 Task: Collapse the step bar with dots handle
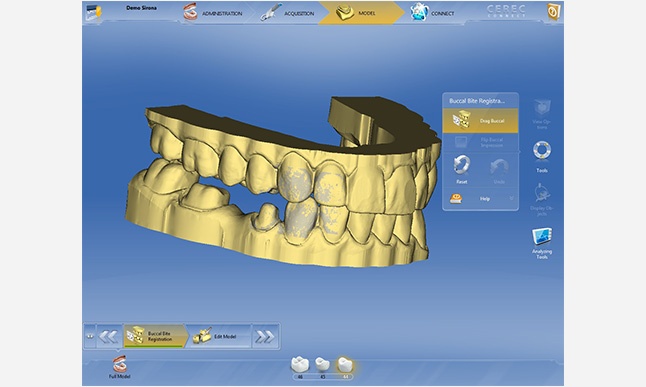click(90, 336)
